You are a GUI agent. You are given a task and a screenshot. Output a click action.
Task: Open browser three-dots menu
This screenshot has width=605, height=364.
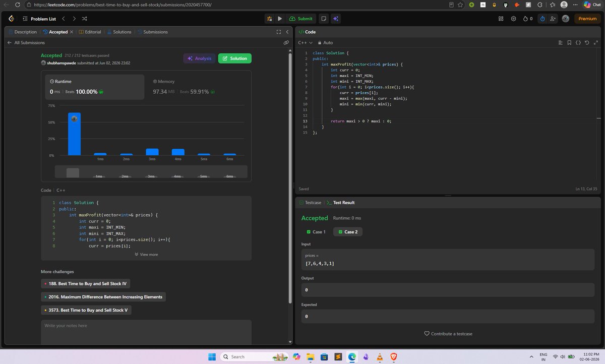pos(575,5)
